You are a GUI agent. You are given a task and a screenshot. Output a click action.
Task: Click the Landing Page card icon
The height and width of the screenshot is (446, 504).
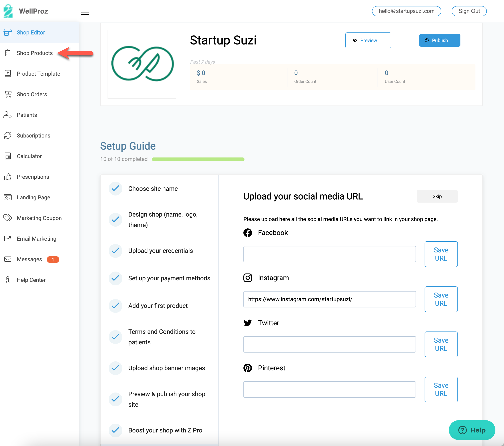click(8, 197)
